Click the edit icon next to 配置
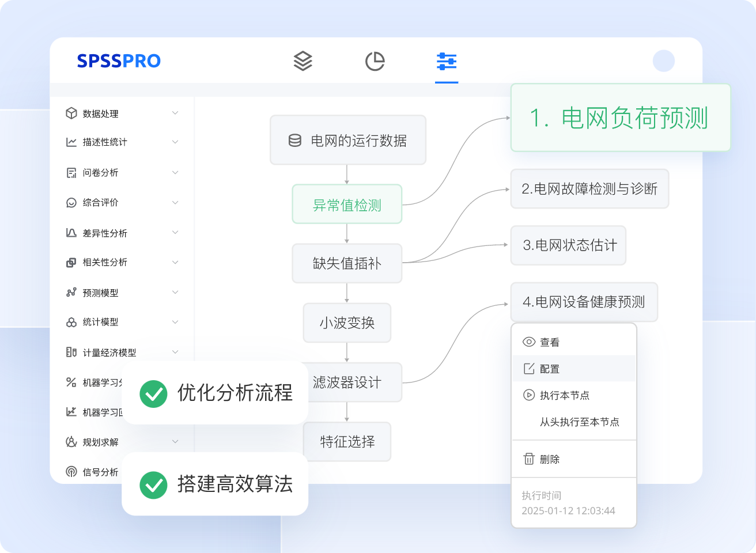Image resolution: width=756 pixels, height=553 pixels. click(529, 369)
